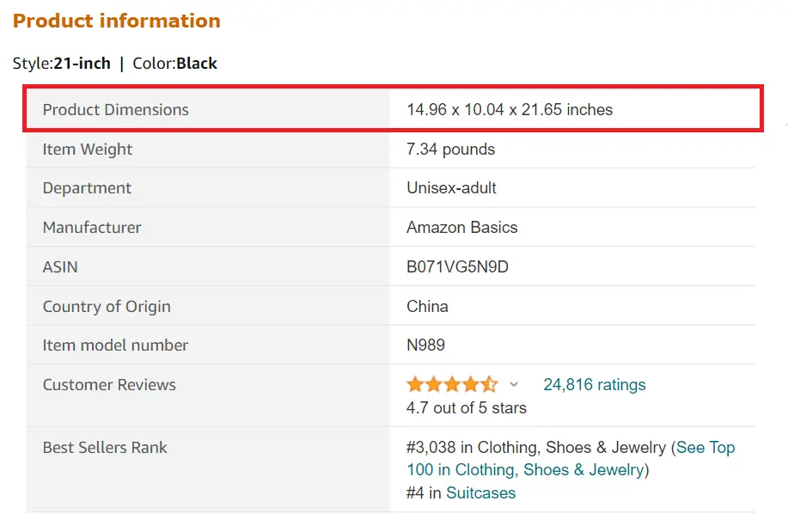Open the Suitcases category link
This screenshot has width=788, height=532.
(480, 492)
